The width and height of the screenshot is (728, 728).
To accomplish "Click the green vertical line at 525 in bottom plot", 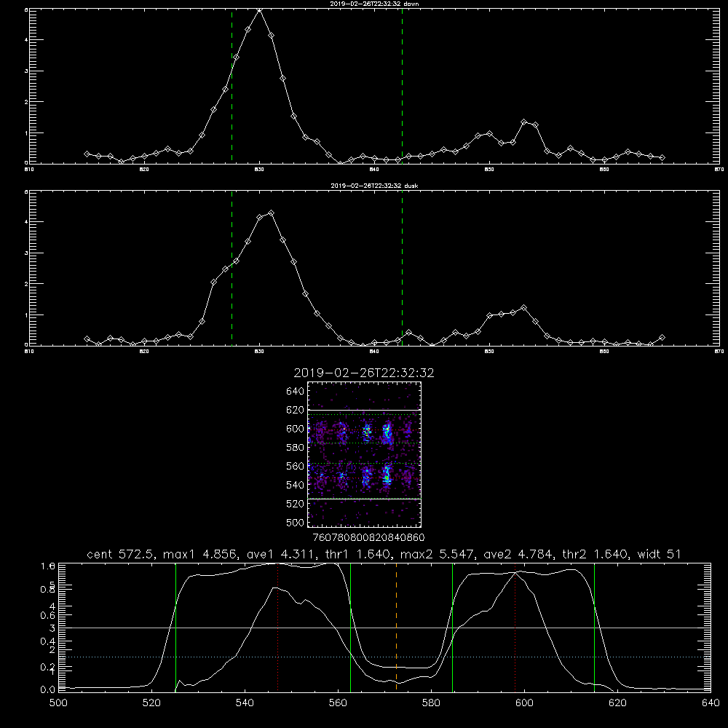I will [x=176, y=627].
